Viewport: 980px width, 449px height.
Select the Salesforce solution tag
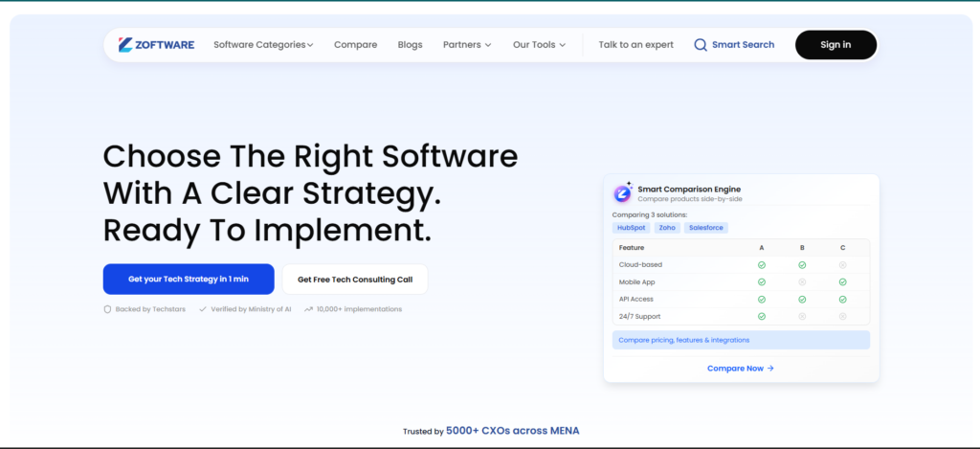[x=706, y=228]
